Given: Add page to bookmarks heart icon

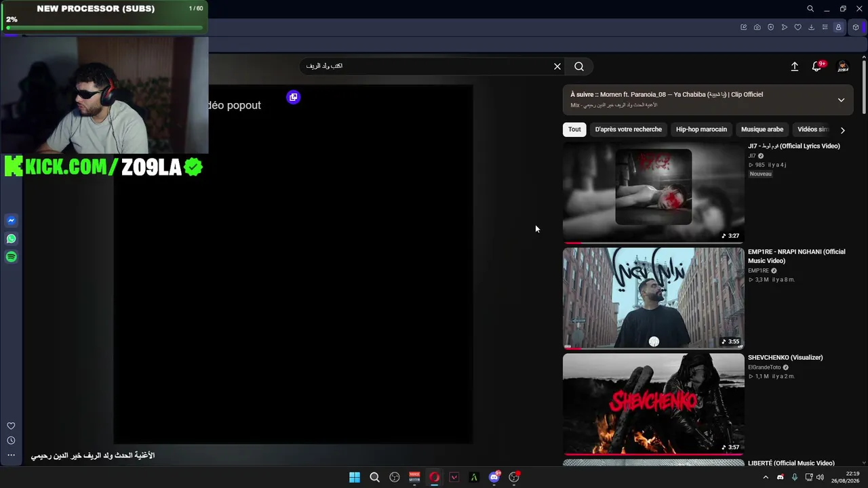Looking at the screenshot, I should (797, 27).
